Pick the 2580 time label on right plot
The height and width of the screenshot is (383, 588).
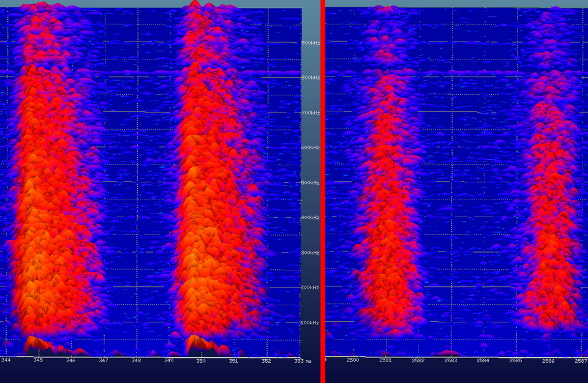coord(353,360)
